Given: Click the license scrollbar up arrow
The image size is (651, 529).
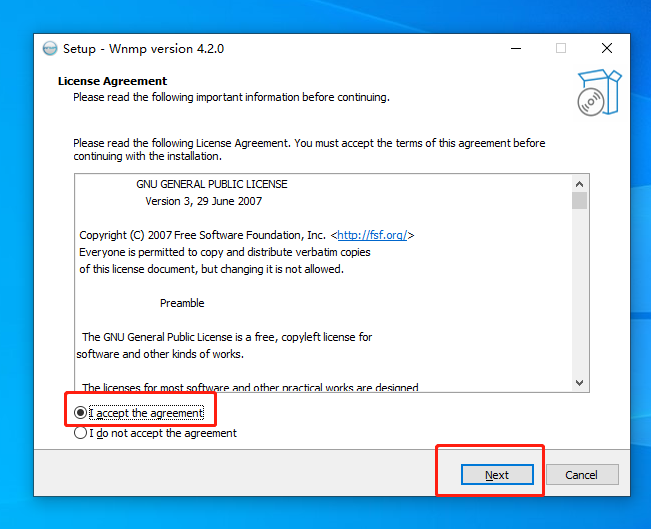Looking at the screenshot, I should point(580,184).
